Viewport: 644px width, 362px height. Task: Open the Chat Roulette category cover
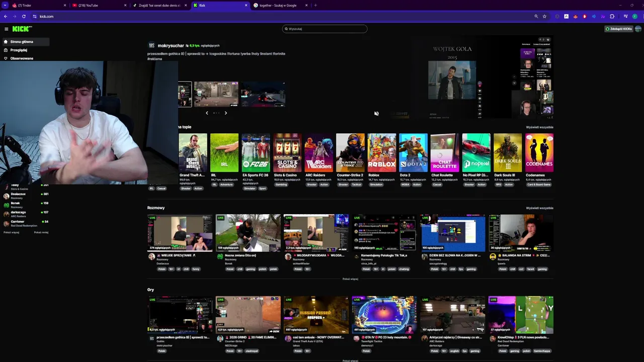click(x=445, y=152)
